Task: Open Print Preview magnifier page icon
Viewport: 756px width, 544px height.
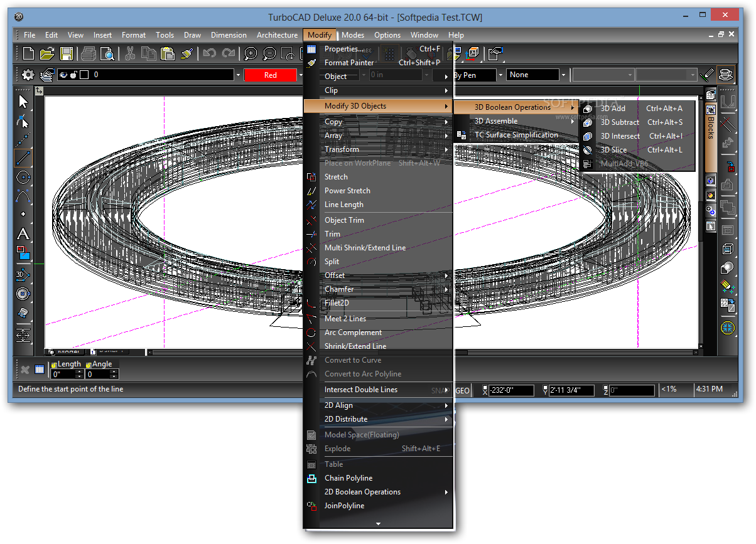Action: coord(107,53)
